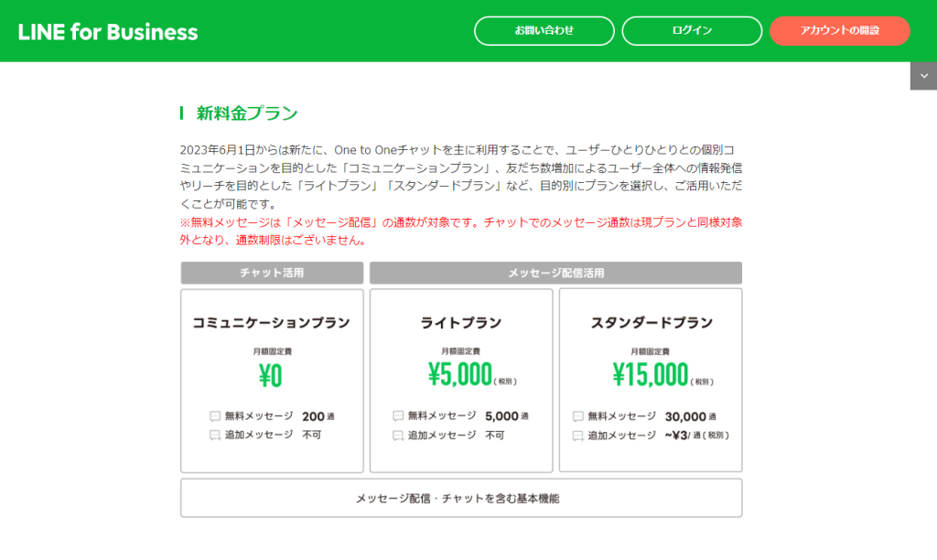
Task: Click the 5,000通 free message value
Action: (507, 416)
